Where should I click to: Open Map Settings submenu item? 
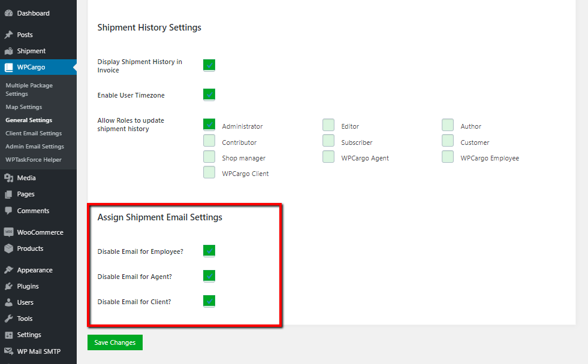tap(23, 107)
